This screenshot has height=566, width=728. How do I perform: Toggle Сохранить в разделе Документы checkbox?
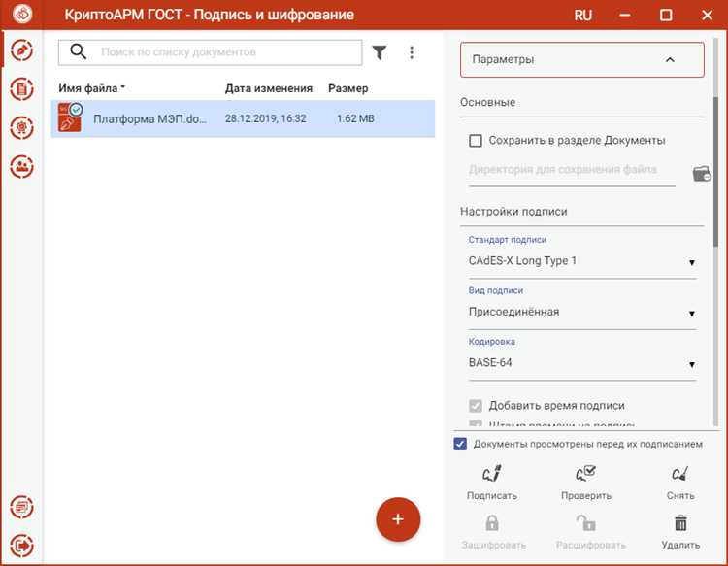pos(476,140)
